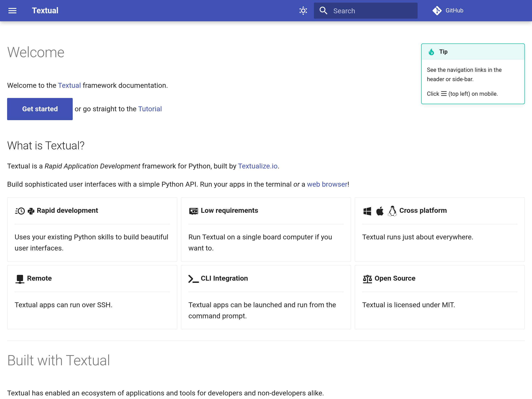
Task: Open the GitHub repository link
Action: pos(448,11)
